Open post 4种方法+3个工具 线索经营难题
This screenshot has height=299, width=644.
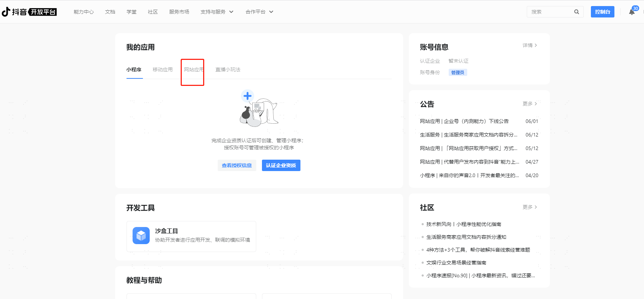coord(478,250)
